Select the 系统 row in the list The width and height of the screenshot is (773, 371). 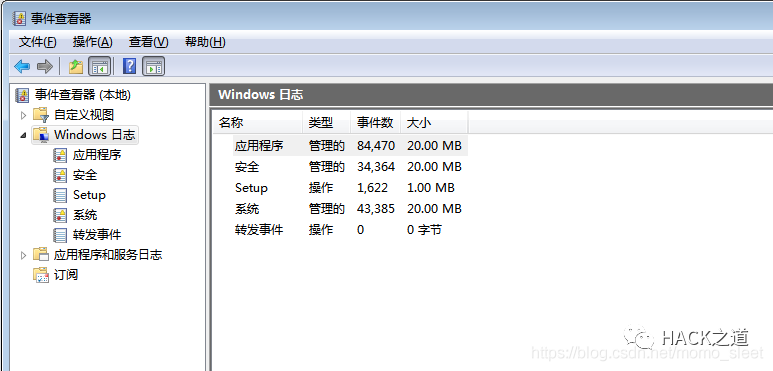click(x=350, y=209)
